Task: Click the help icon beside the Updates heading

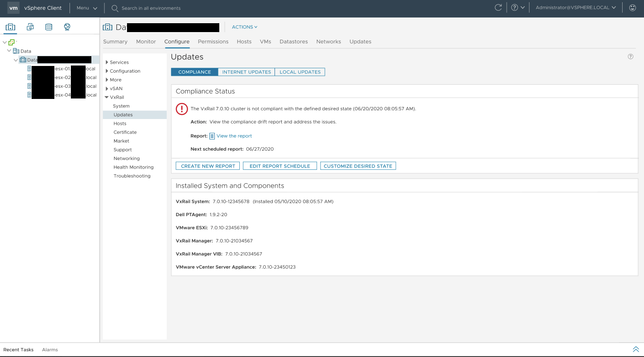Action: tap(630, 57)
